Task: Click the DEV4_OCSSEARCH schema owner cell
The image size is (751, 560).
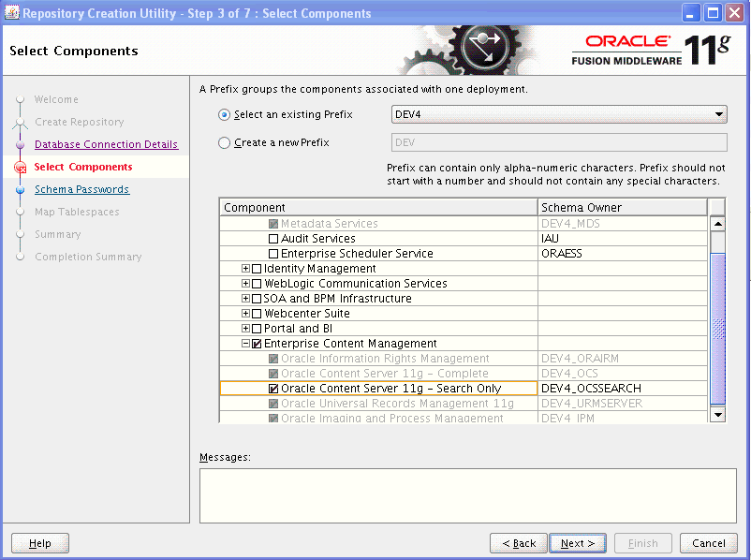Action: tap(622, 389)
